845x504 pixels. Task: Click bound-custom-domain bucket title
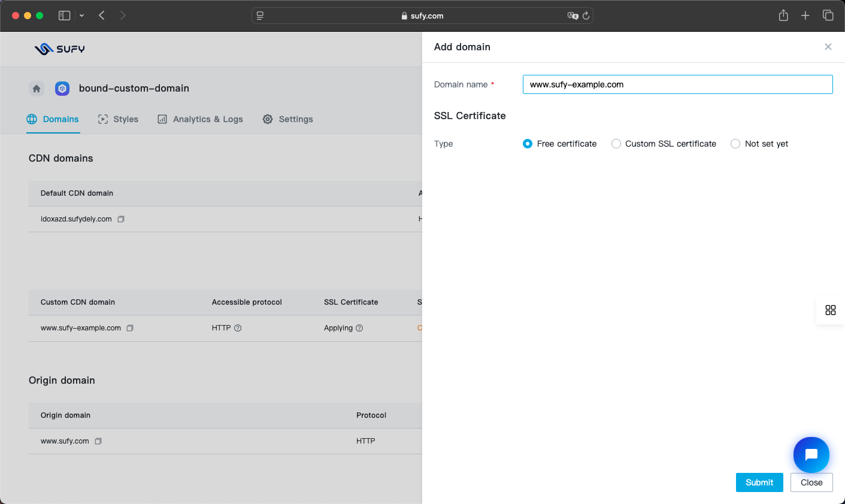(134, 88)
